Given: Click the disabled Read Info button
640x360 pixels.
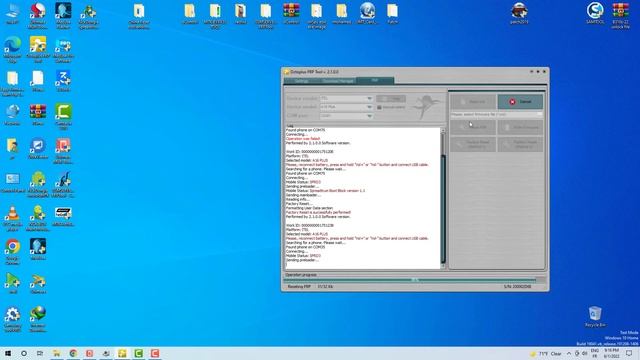Looking at the screenshot, I should pyautogui.click(x=473, y=102).
